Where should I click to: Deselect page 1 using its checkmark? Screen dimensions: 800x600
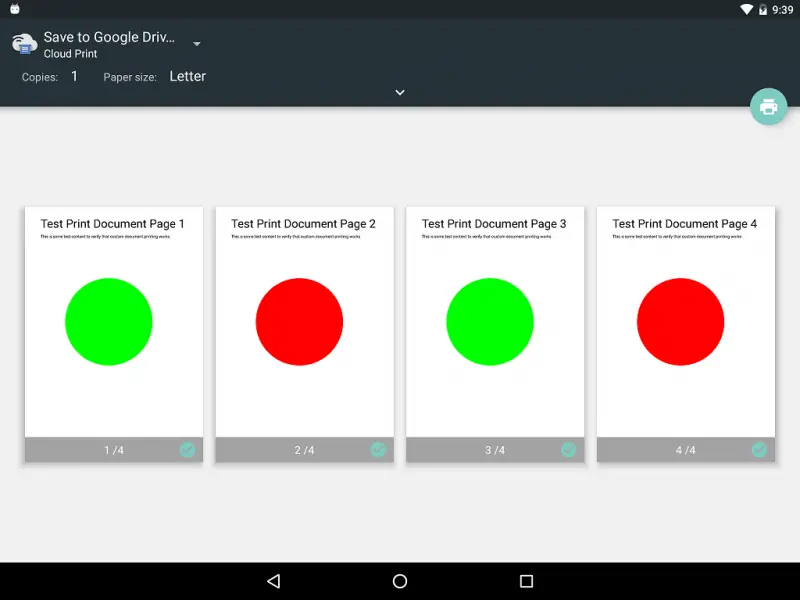187,450
